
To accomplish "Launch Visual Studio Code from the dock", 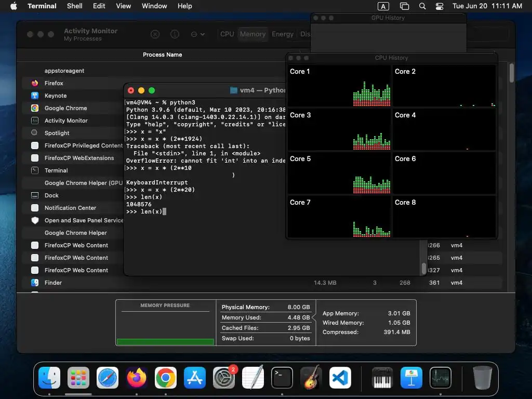I will point(340,378).
